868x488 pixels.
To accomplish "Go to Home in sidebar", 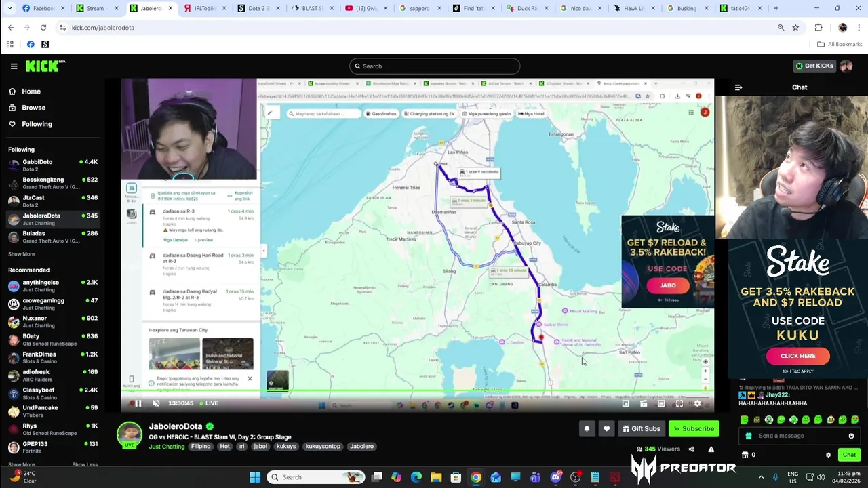I will [x=31, y=91].
